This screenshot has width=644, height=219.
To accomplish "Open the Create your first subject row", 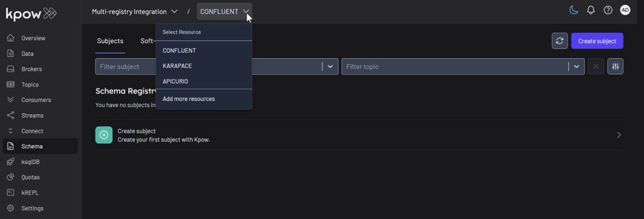I will [x=359, y=135].
